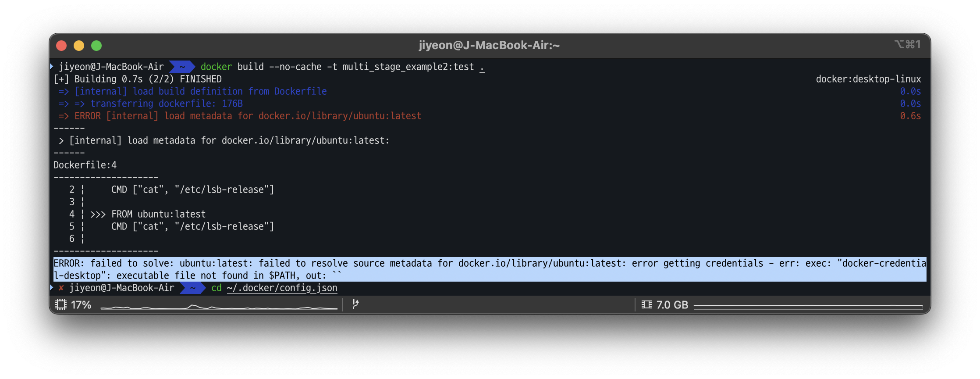Click the multi_stage_example2:test tag text
Viewport: 980px width, 379px height.
[x=408, y=67]
